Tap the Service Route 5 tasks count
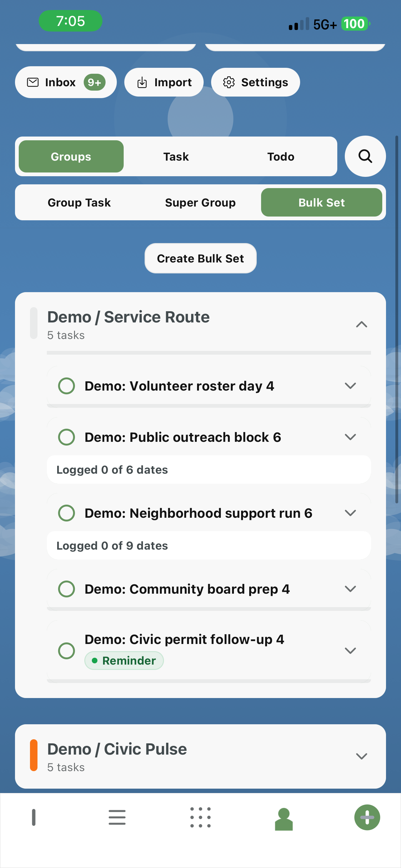 (x=66, y=335)
